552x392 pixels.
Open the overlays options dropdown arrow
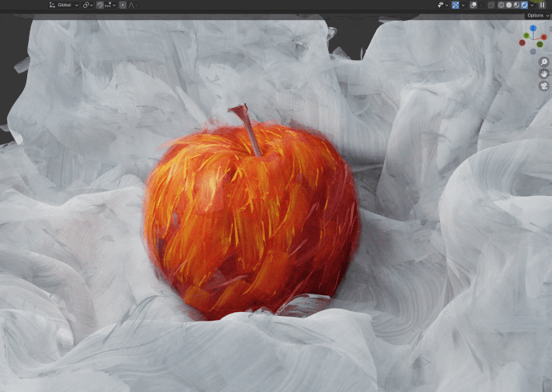[x=481, y=5]
